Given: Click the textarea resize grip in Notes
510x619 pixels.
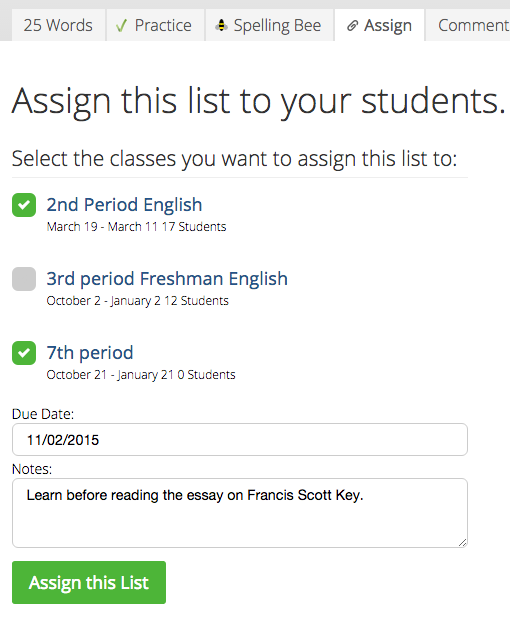Looking at the screenshot, I should point(462,542).
